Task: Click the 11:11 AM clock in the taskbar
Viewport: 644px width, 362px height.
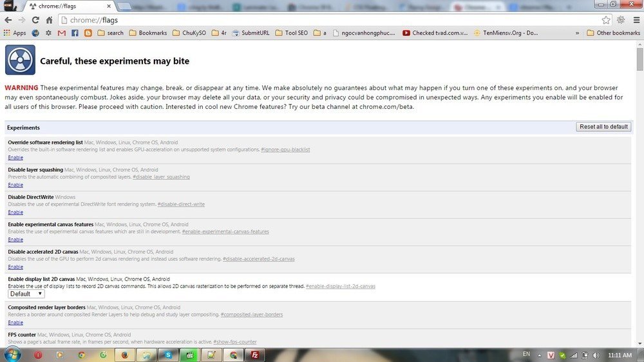Action: 620,355
